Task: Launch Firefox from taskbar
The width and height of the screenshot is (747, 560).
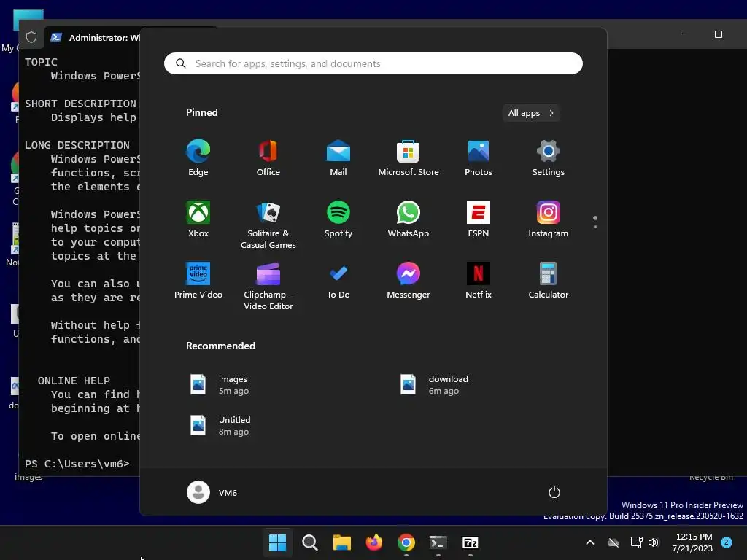Action: [374, 542]
